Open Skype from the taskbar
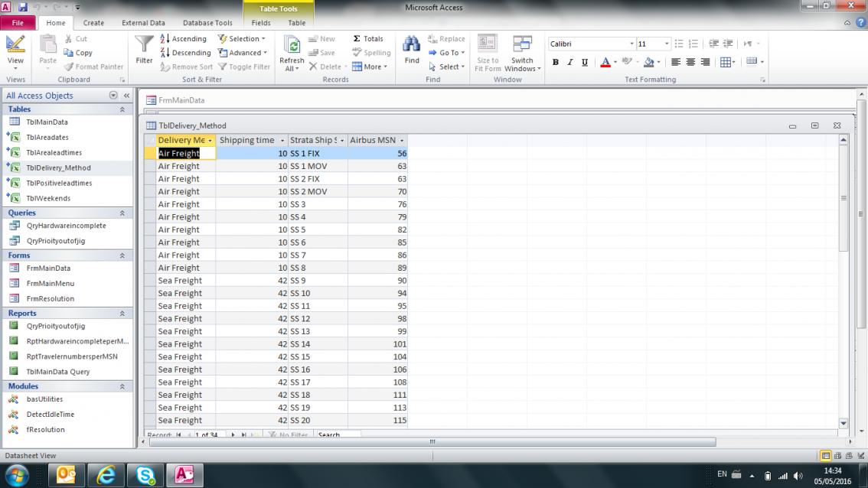868x488 pixels. pos(145,475)
